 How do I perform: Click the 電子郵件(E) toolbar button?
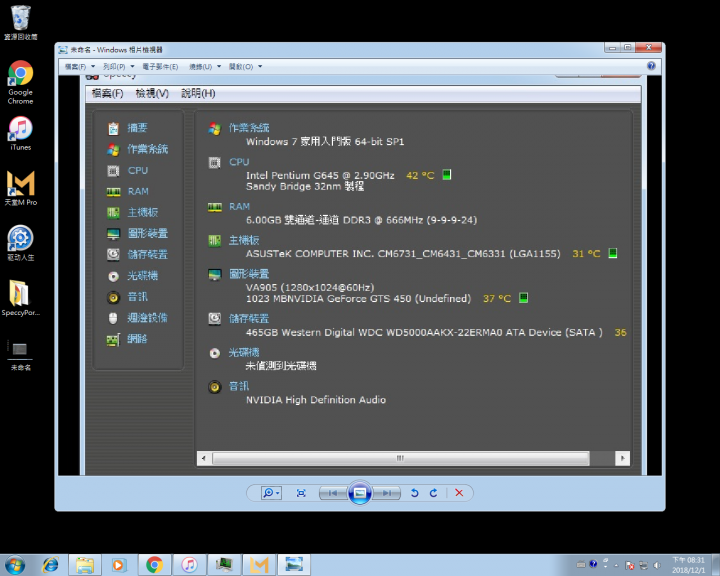tap(160, 67)
